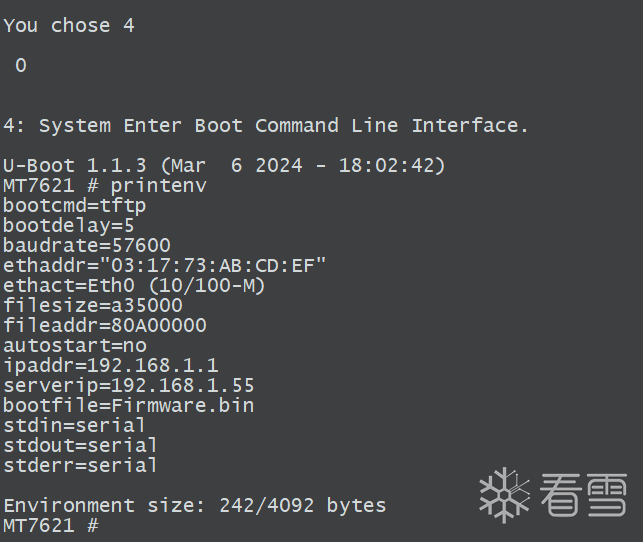Click the bootfile=Firmware.bin line
Image resolution: width=643 pixels, height=542 pixels.
128,405
